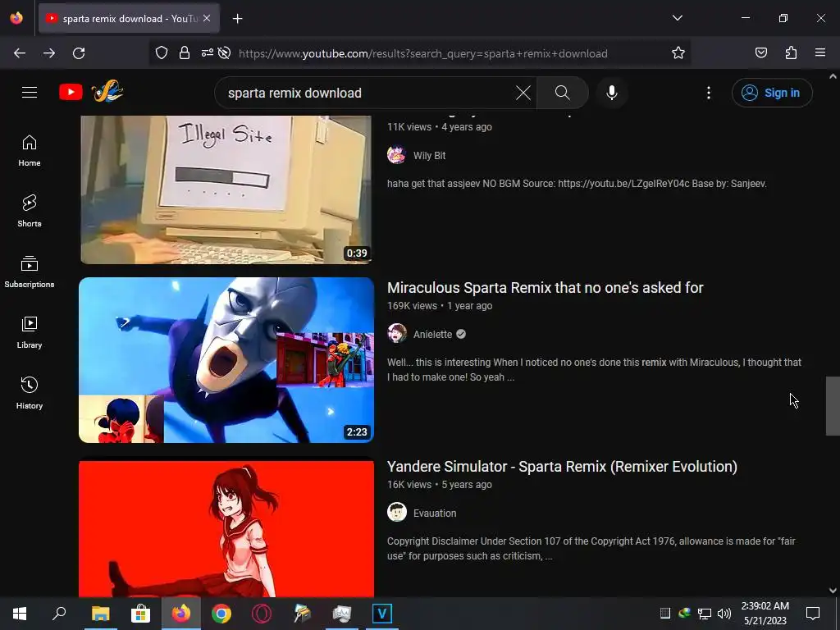Visit the Anielette channel name

click(432, 335)
